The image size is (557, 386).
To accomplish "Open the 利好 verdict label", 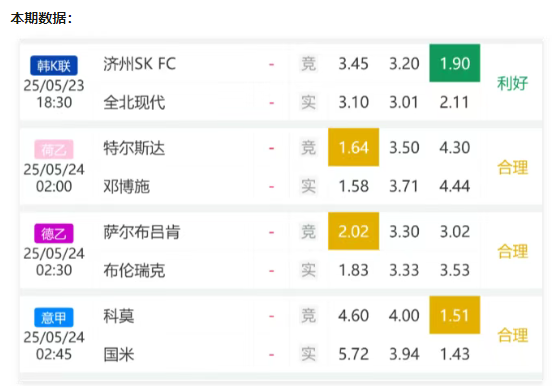I will 512,83.
